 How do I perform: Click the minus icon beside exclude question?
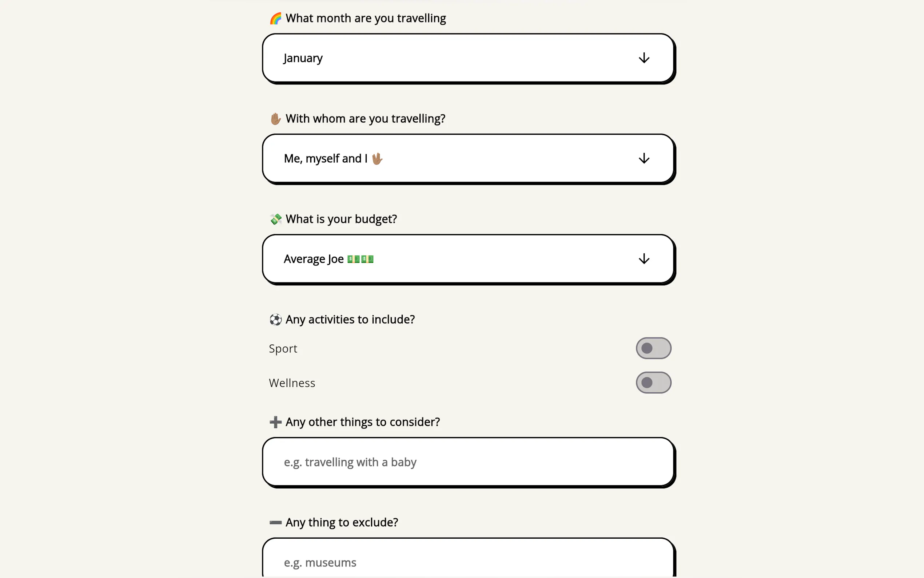[275, 523]
